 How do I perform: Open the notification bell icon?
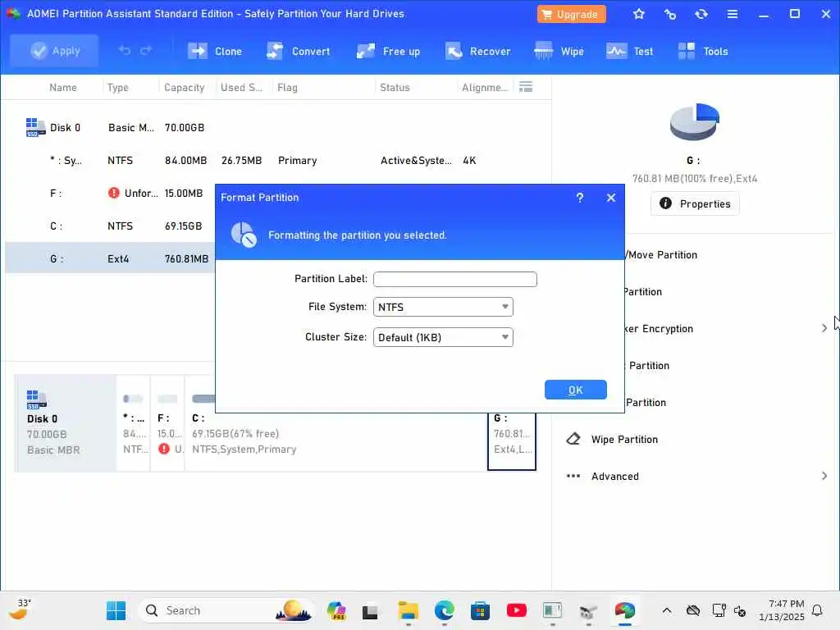click(x=818, y=610)
